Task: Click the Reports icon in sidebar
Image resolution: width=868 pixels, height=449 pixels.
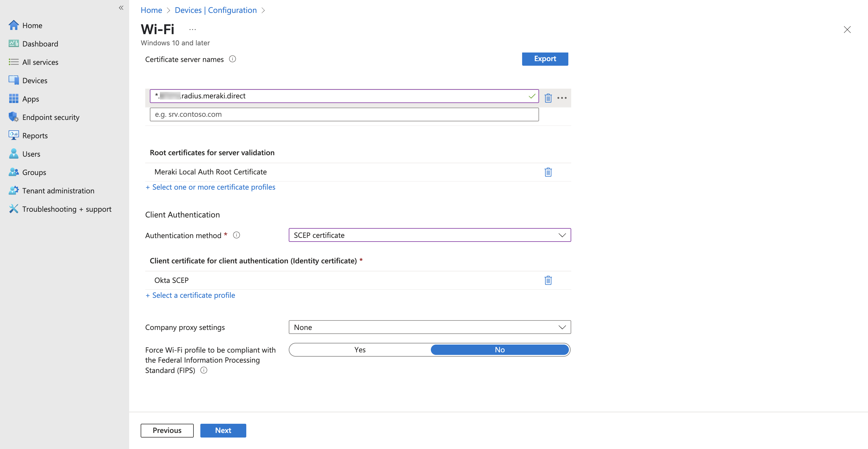Action: (x=13, y=135)
